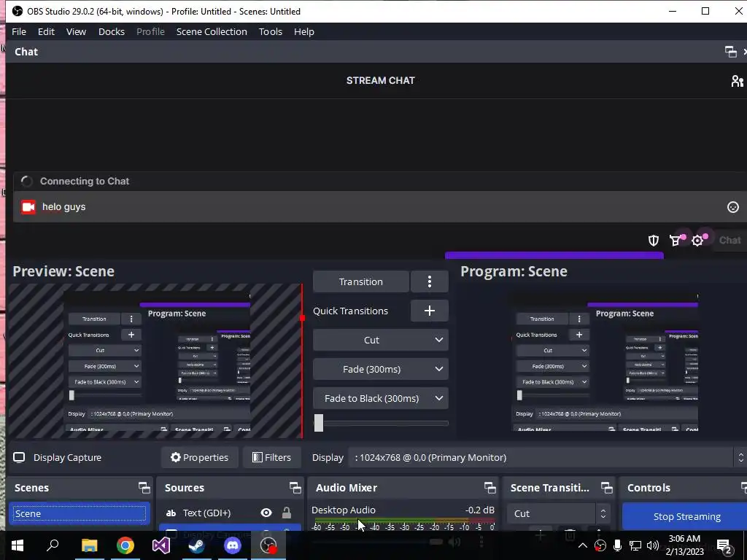747x560 pixels.
Task: Open the File menu
Action: [x=18, y=32]
